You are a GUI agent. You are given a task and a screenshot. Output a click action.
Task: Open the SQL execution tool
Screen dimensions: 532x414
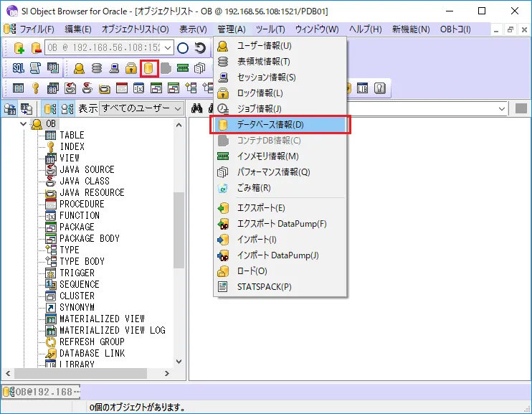pos(18,68)
